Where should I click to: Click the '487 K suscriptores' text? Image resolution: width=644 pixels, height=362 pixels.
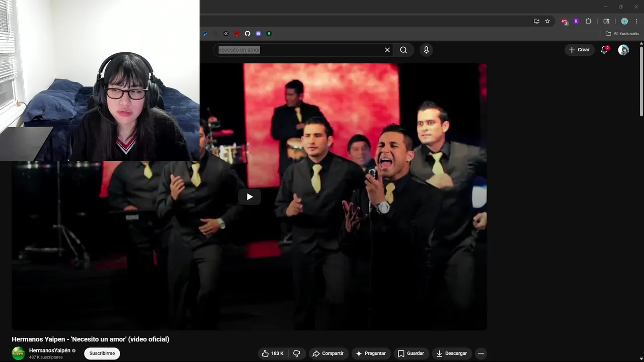[x=46, y=357]
